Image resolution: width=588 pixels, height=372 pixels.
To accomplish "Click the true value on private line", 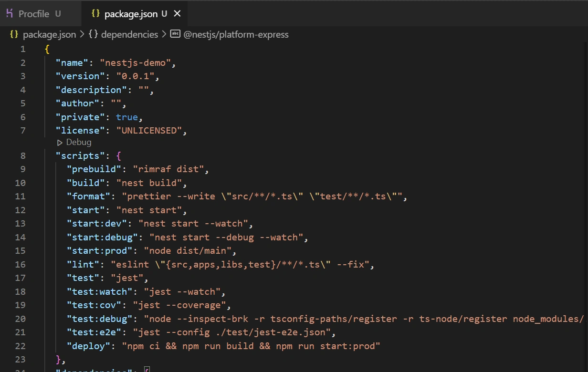I will pyautogui.click(x=127, y=117).
